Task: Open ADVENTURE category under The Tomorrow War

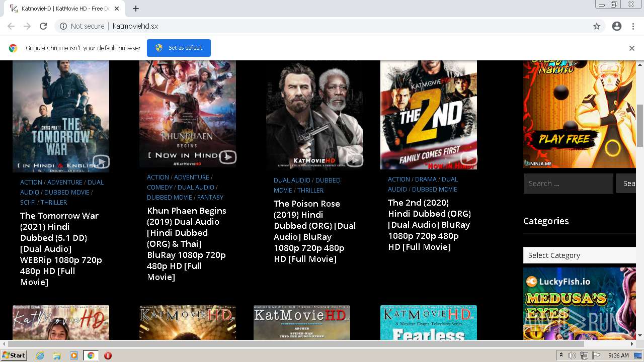Action: 65,182
